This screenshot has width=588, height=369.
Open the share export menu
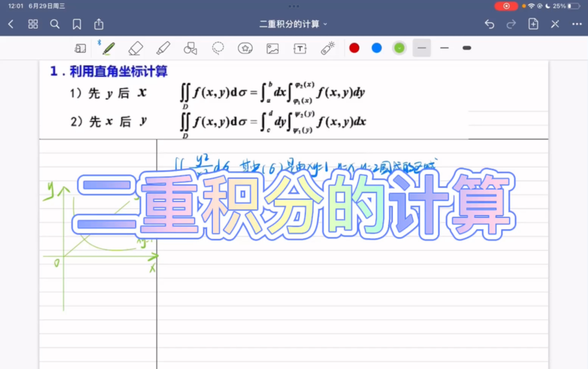point(99,24)
